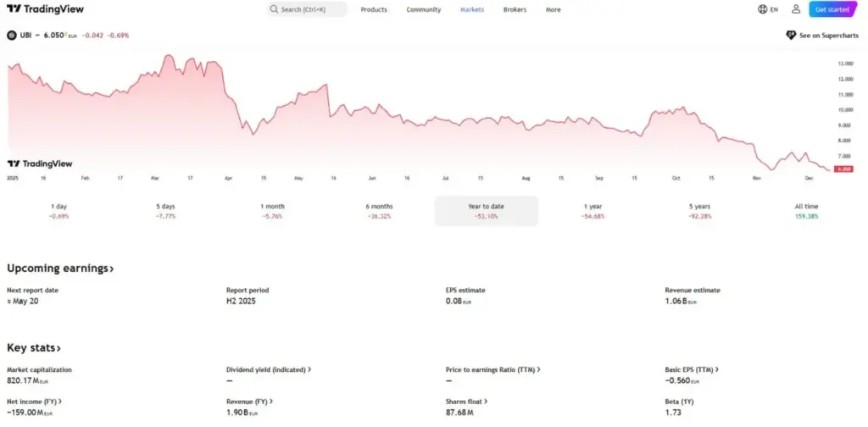Open Net income (FY) details
This screenshot has height=427, width=868.
[x=34, y=402]
